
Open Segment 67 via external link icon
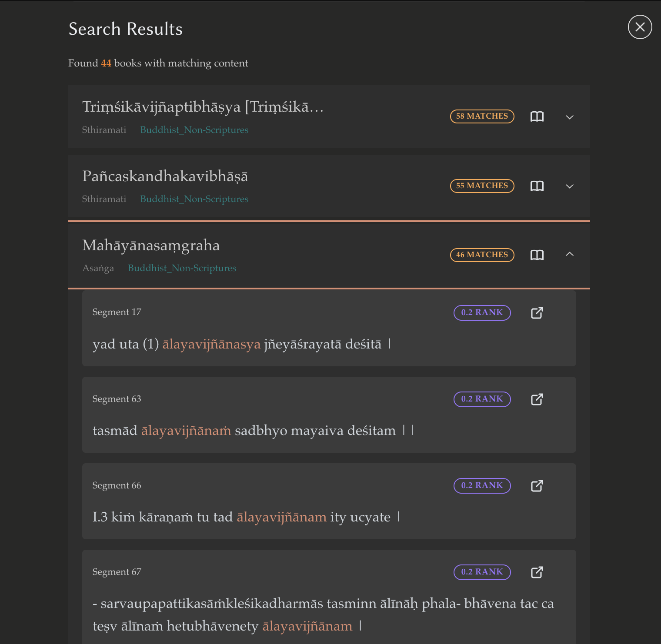pyautogui.click(x=537, y=572)
